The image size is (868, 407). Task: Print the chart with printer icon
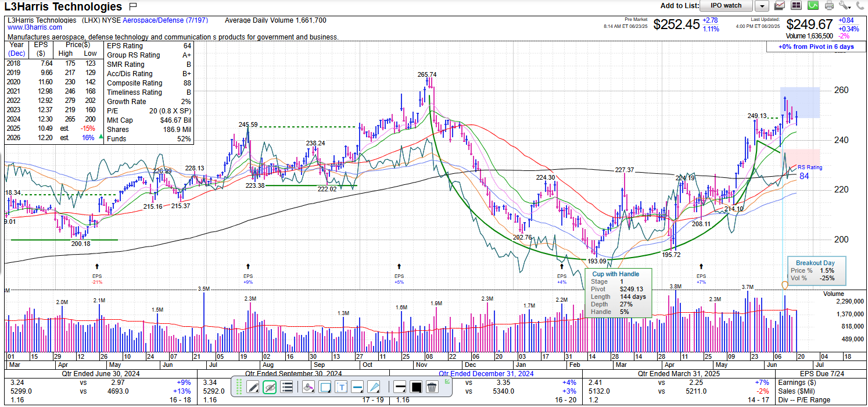click(829, 6)
